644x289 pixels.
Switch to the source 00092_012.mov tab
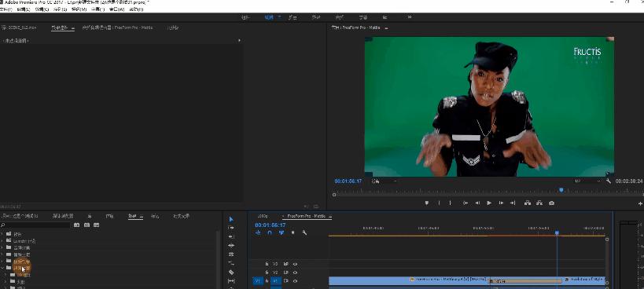19,27
